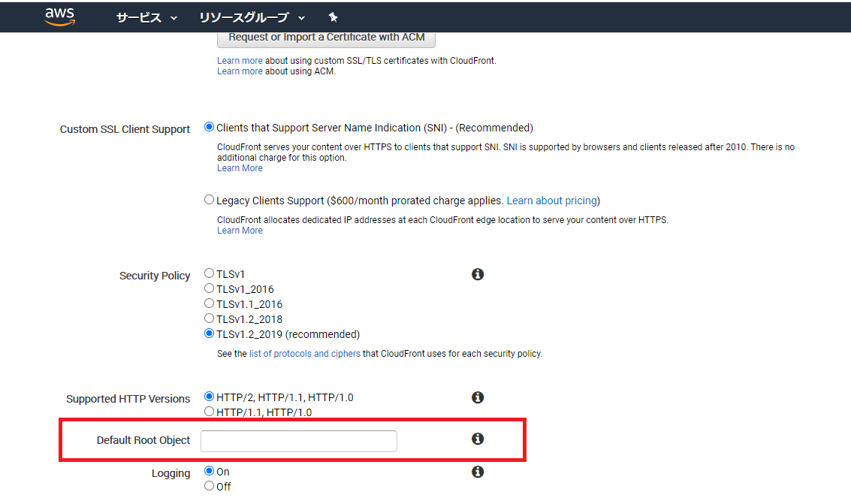This screenshot has height=504, width=851.
Task: Select TLSv1.2_2019 (recommended) security policy
Action: click(x=209, y=333)
